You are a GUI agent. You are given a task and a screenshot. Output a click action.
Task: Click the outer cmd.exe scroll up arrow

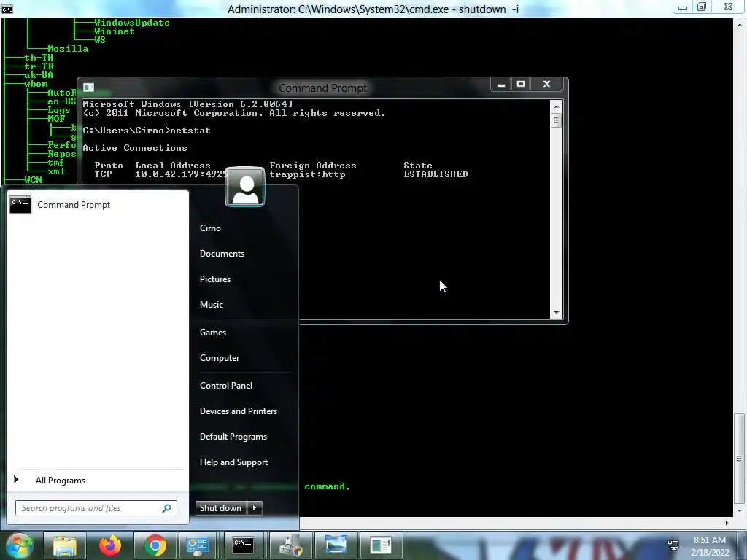pyautogui.click(x=739, y=24)
